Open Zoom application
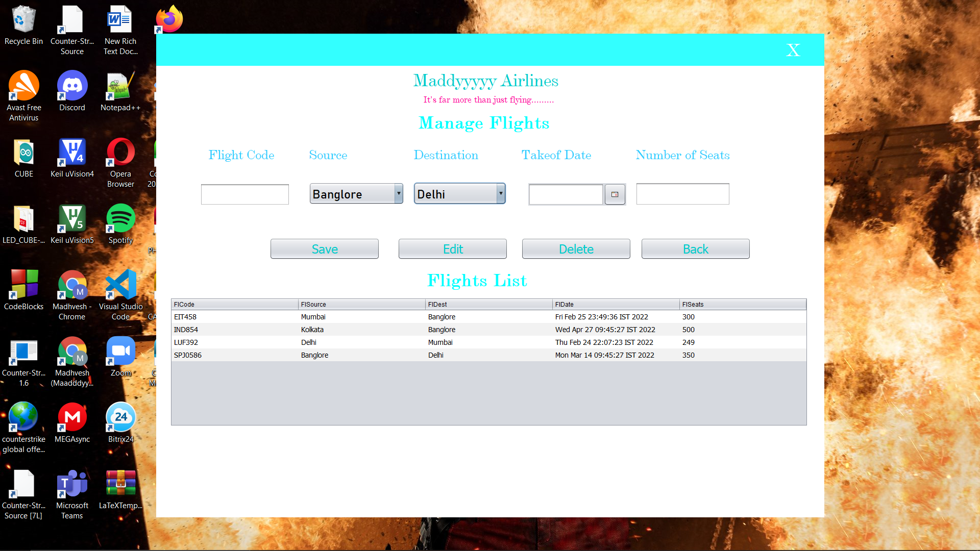 pyautogui.click(x=120, y=351)
